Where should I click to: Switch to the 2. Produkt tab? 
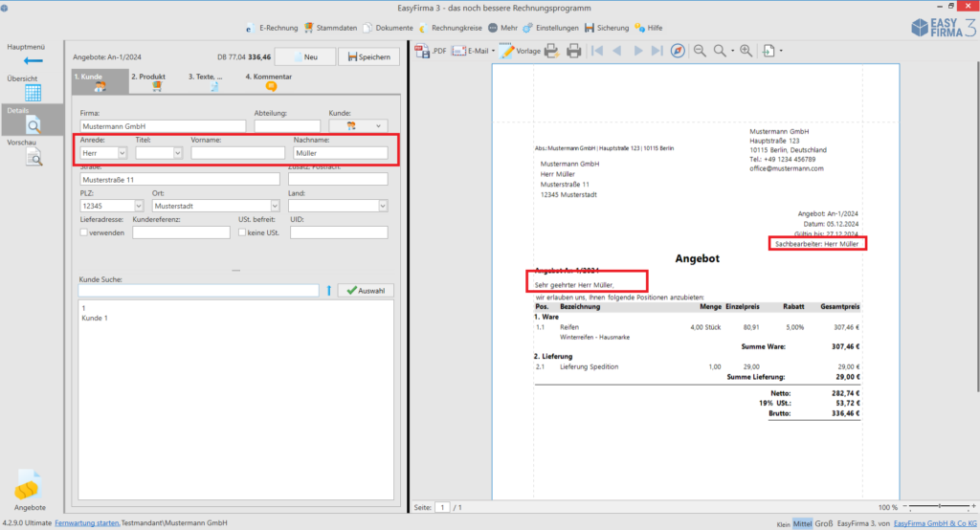pos(148,82)
